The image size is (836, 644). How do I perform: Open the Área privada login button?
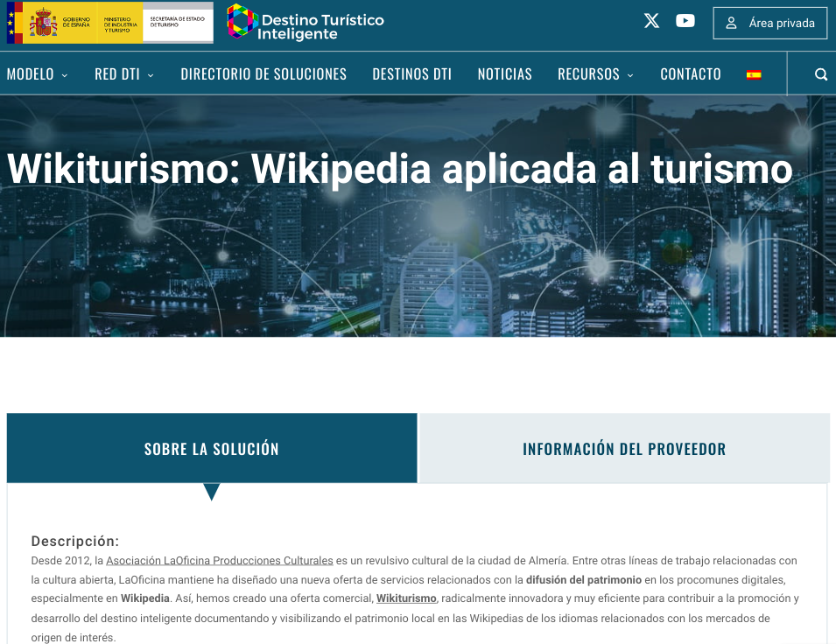[769, 23]
